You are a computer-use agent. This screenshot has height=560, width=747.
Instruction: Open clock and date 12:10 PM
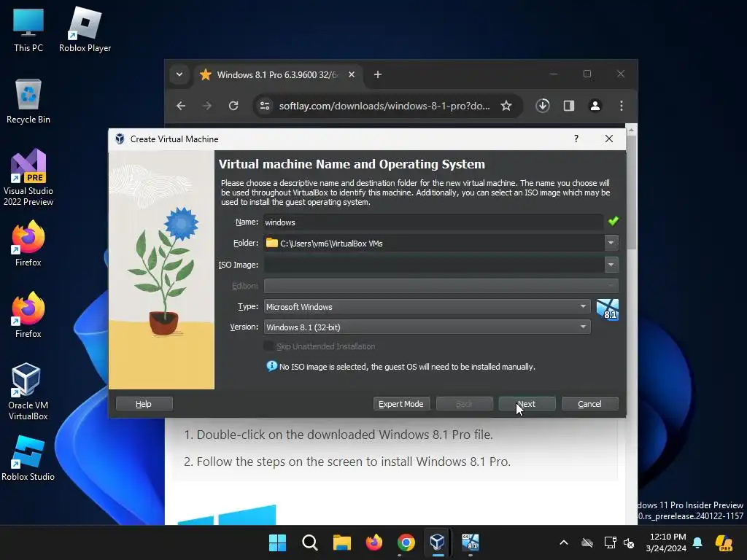(666, 542)
